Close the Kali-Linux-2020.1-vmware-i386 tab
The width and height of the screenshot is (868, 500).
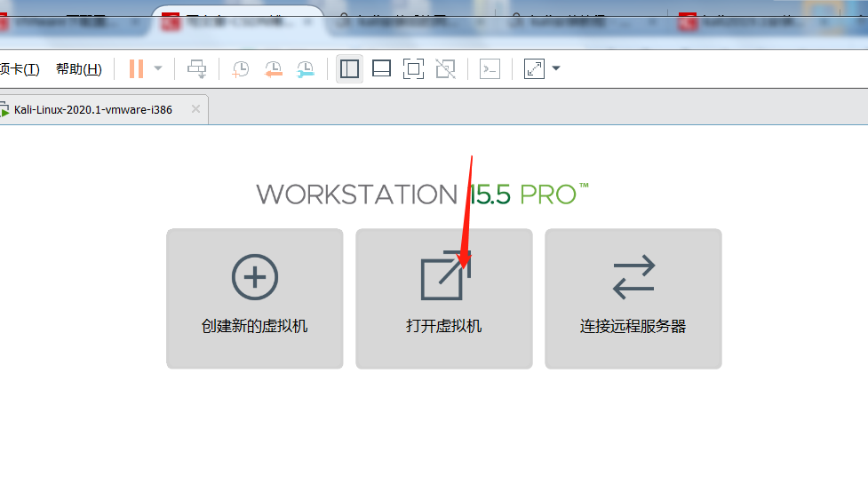click(195, 109)
